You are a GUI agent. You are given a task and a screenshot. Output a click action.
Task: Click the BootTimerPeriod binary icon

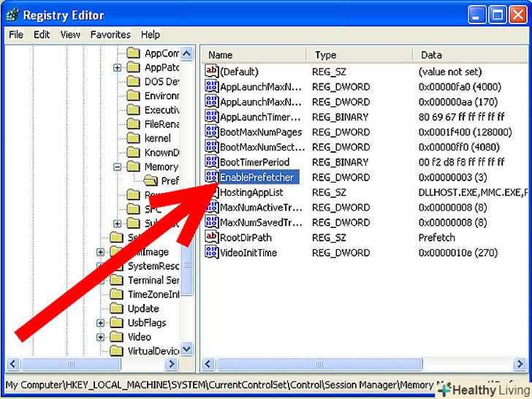pos(211,161)
